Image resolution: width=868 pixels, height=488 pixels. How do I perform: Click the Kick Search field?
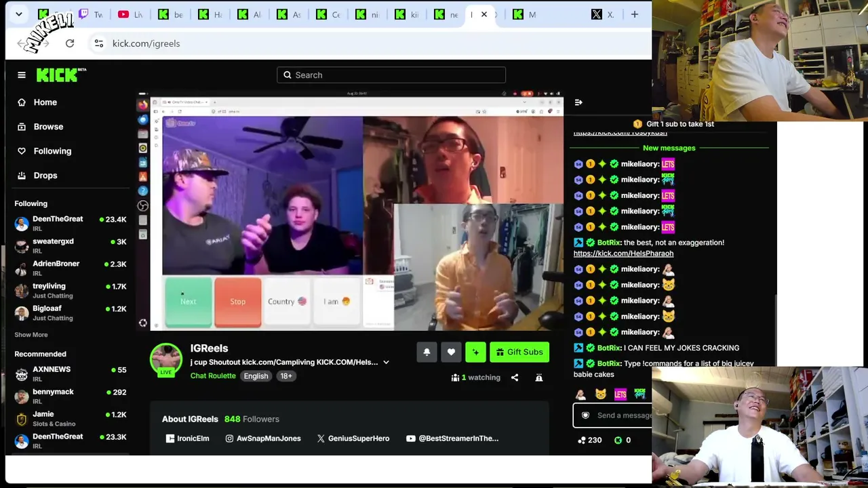pyautogui.click(x=391, y=75)
